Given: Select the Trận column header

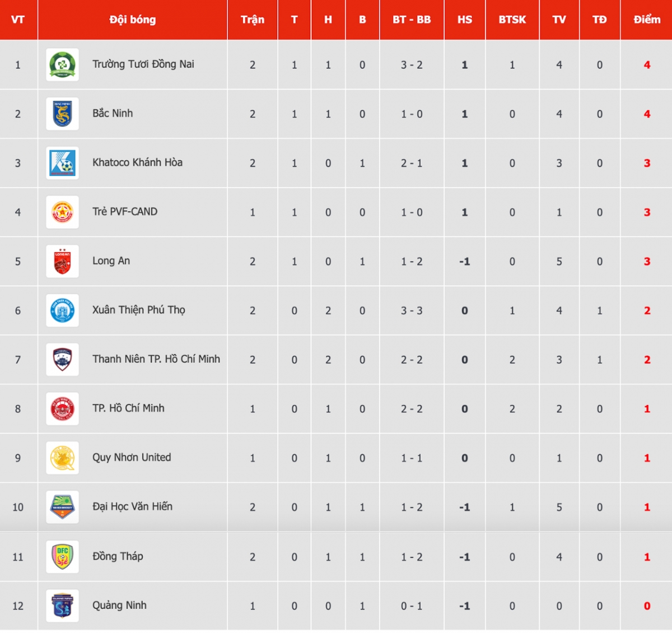Looking at the screenshot, I should click(x=253, y=20).
